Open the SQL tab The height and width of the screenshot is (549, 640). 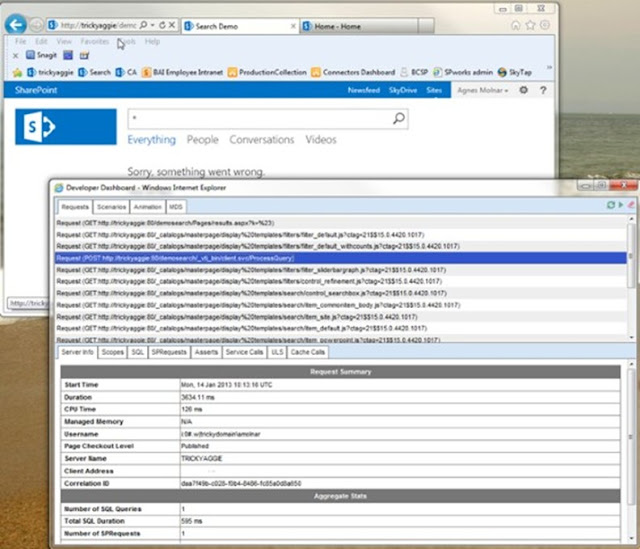point(138,352)
